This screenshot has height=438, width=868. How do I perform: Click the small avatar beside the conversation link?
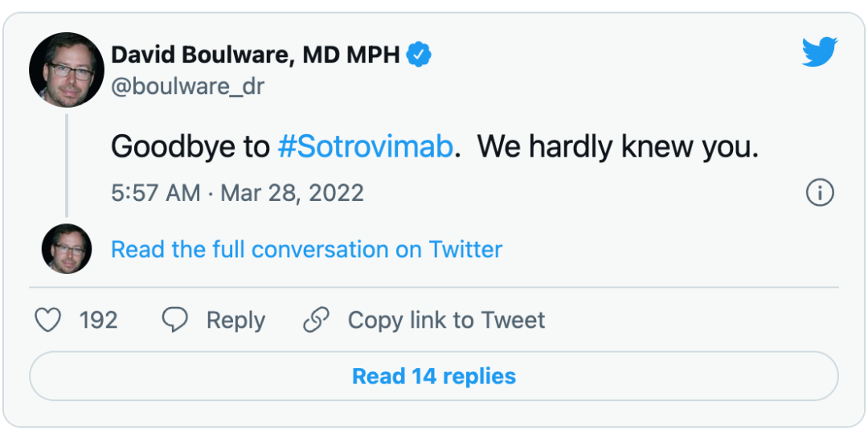[67, 249]
